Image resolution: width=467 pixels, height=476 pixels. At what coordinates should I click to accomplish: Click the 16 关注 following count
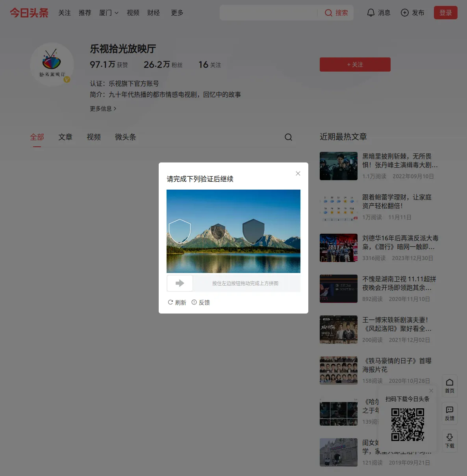[210, 65]
